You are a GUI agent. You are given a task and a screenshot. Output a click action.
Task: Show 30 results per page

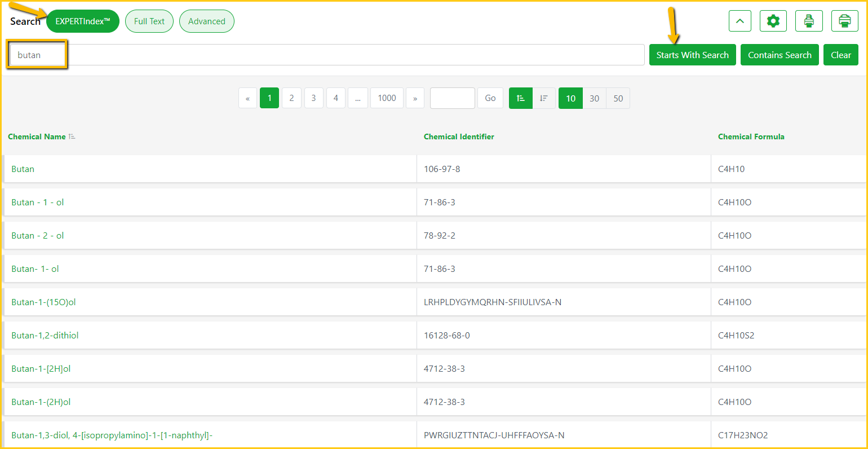click(594, 98)
